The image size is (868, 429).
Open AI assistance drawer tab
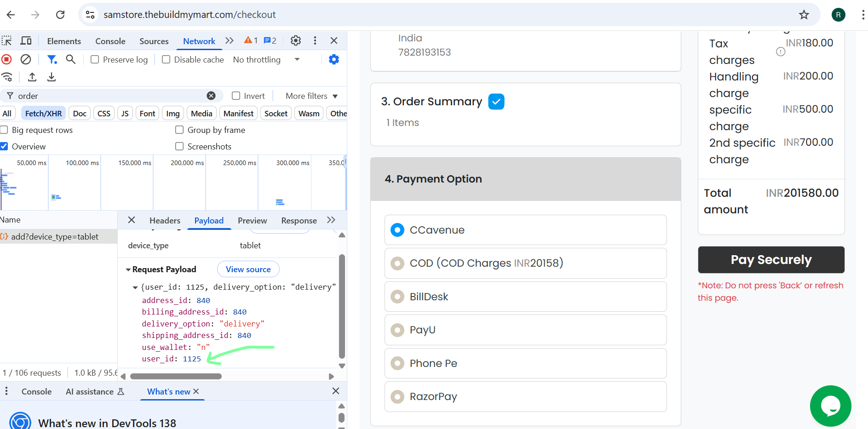(95, 391)
